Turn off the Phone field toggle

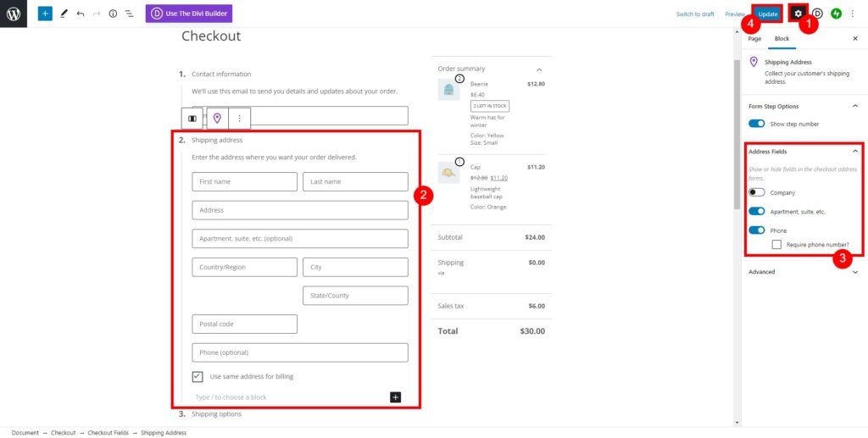click(757, 230)
